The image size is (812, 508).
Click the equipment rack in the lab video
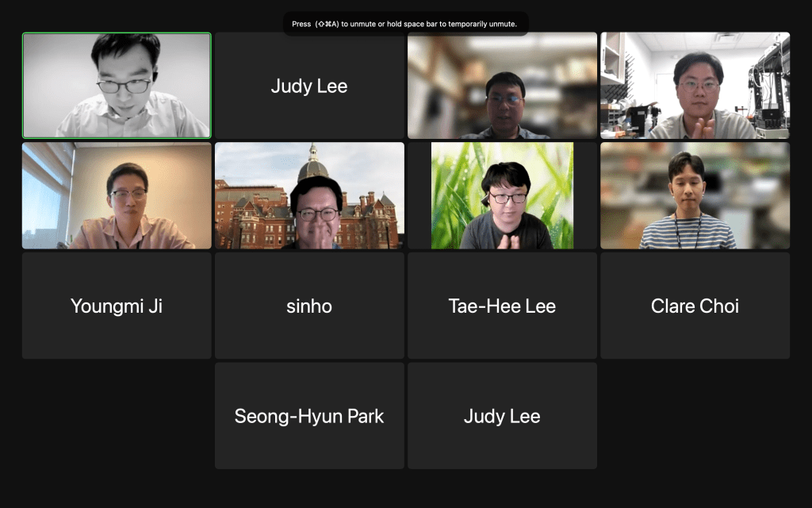coord(769,88)
